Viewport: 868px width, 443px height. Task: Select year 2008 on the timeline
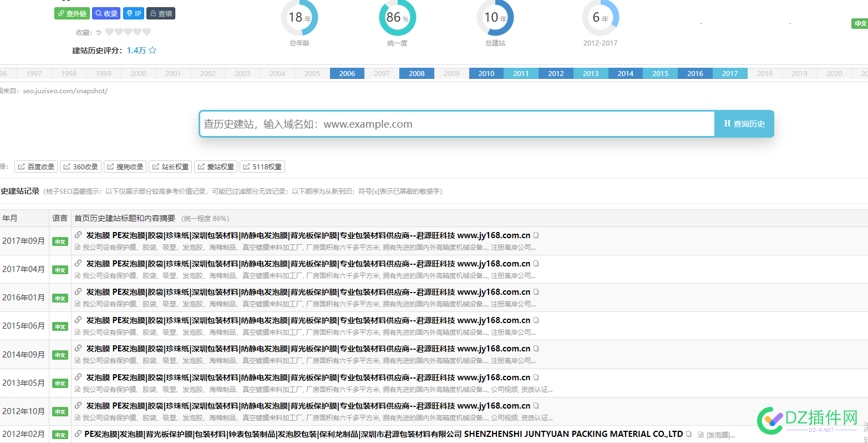(417, 73)
